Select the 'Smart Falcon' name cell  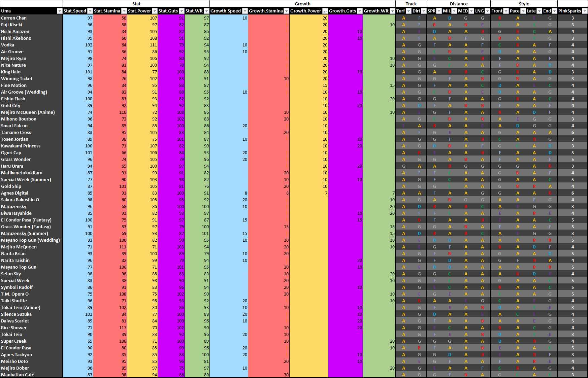31,126
